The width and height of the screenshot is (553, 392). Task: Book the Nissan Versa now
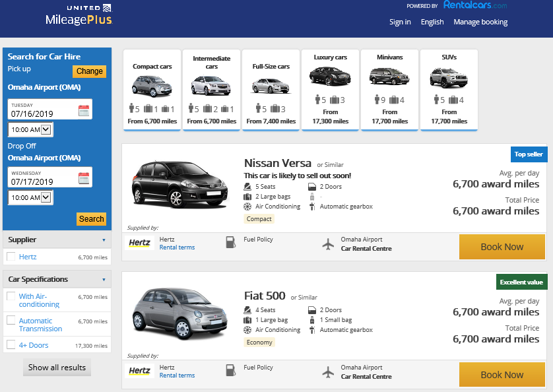point(502,247)
